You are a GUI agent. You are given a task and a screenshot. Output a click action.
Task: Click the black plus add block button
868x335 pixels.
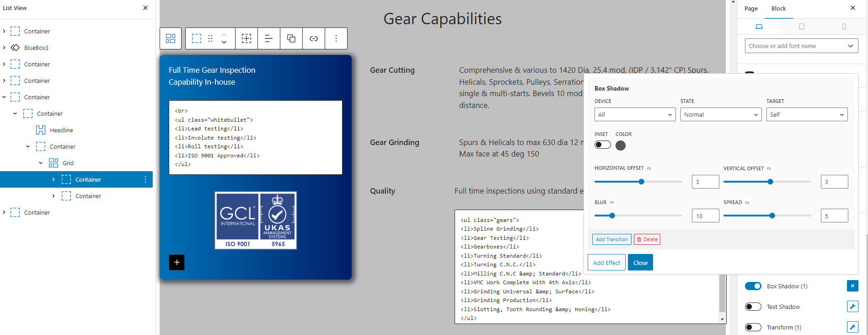click(x=177, y=262)
